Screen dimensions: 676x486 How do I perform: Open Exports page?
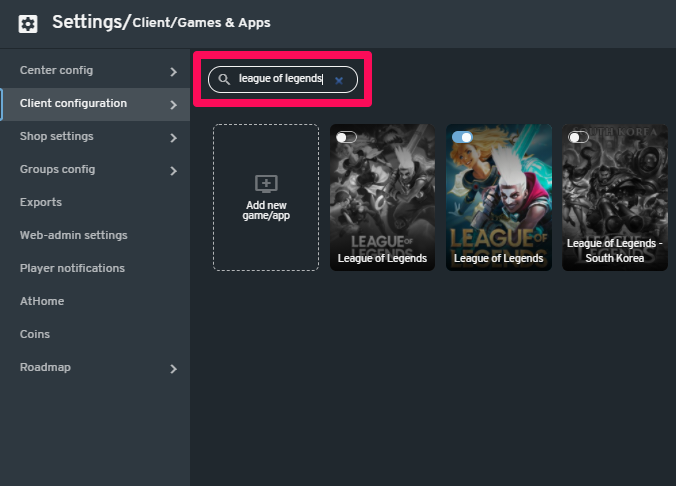pyautogui.click(x=95, y=202)
